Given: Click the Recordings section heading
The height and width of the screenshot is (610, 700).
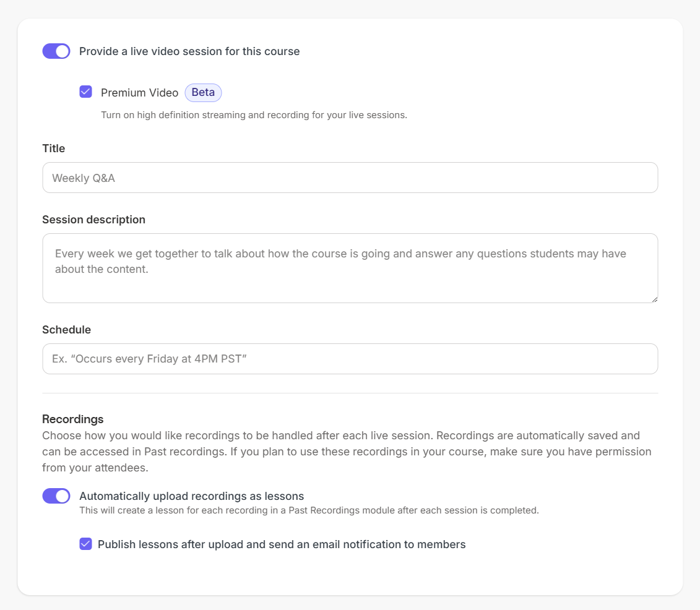Looking at the screenshot, I should coord(73,419).
